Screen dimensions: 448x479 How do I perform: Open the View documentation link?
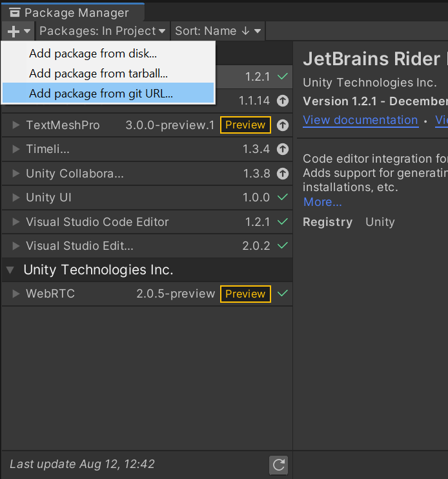point(360,120)
